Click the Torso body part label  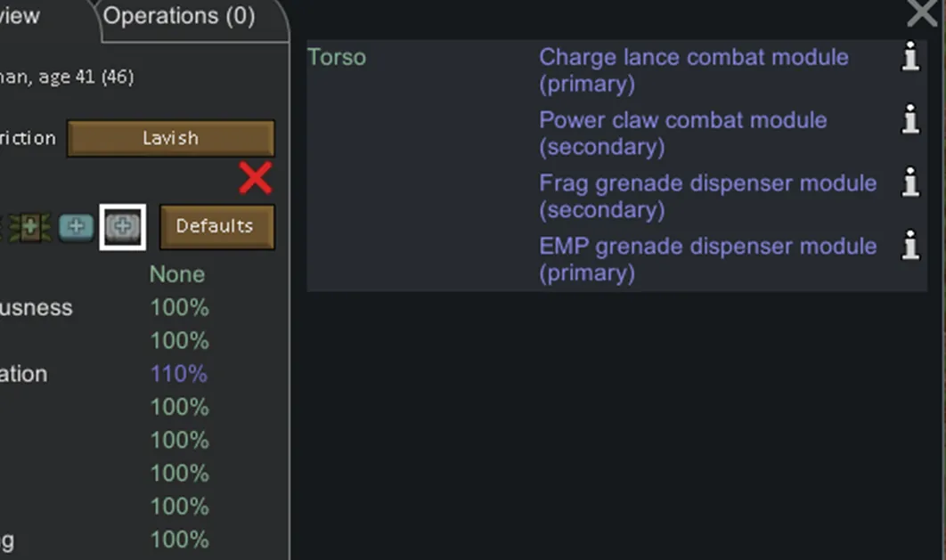point(337,58)
